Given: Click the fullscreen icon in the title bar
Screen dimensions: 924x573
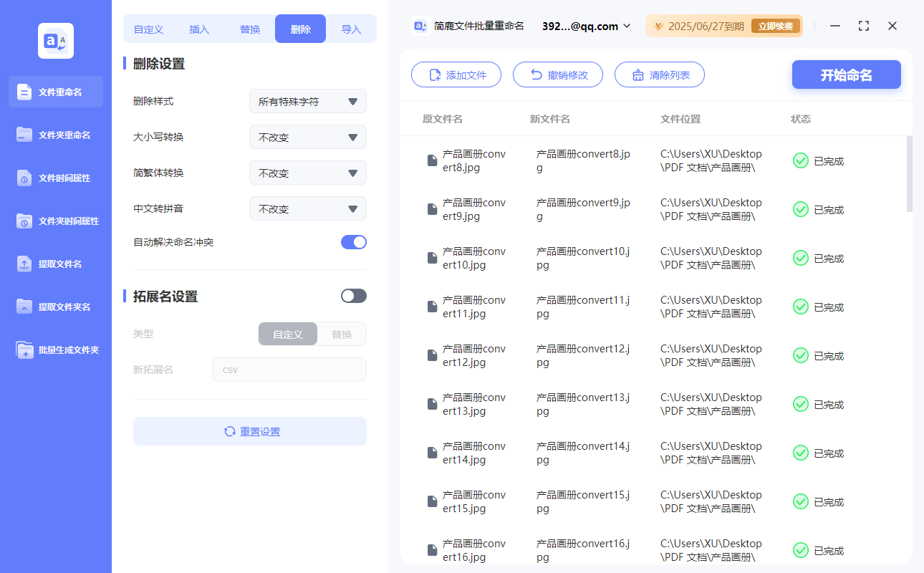Looking at the screenshot, I should point(863,26).
